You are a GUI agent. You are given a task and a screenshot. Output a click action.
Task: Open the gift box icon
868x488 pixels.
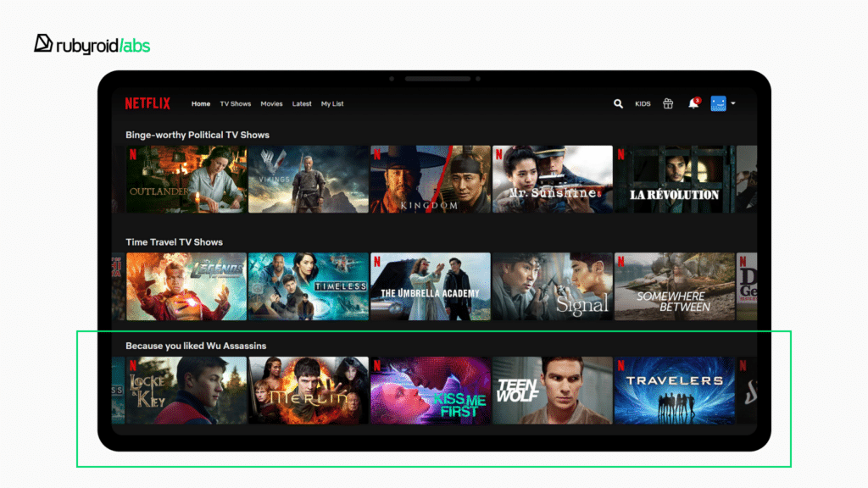pyautogui.click(x=668, y=103)
